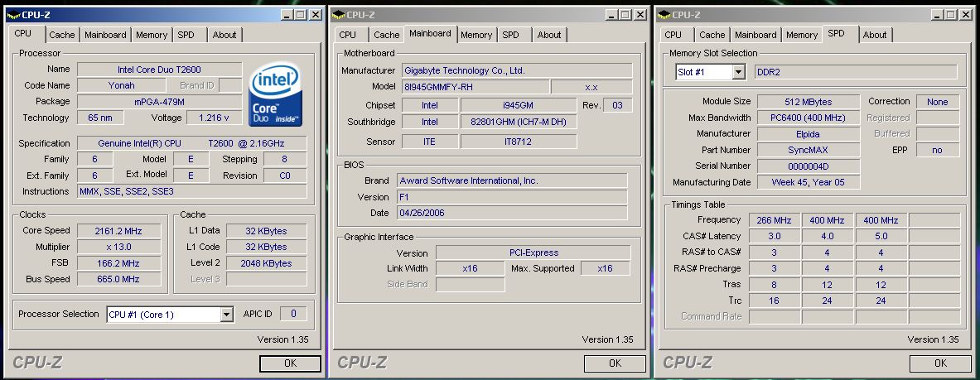Viewport: 980px width, 380px height.
Task: Click the Genuine Intel(R) CPU specification field
Action: (192, 143)
